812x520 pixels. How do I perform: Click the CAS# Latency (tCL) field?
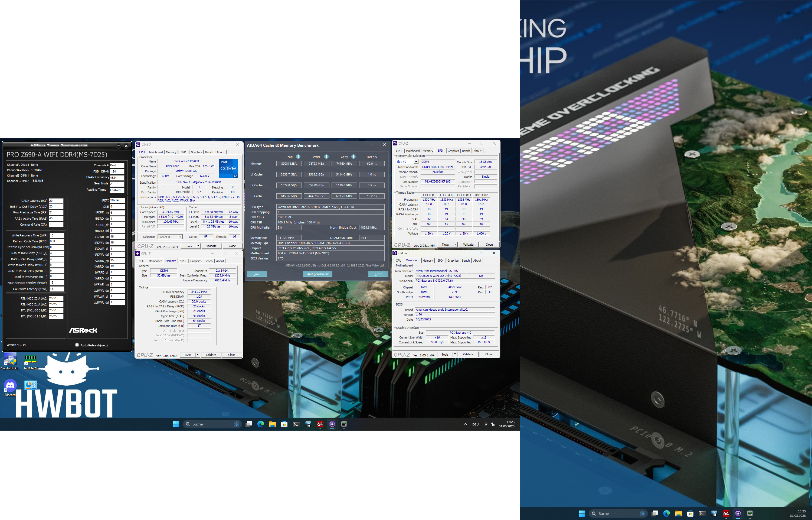point(56,201)
